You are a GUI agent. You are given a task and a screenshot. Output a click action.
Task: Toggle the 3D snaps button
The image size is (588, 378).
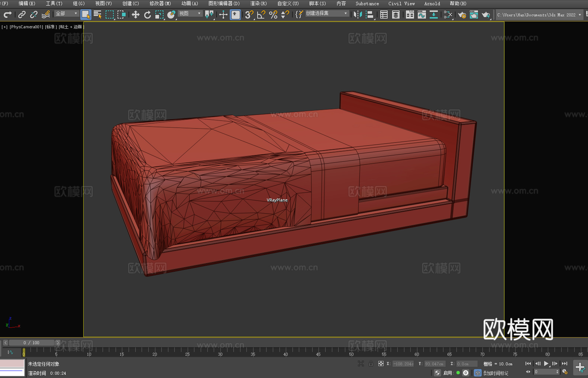click(249, 14)
